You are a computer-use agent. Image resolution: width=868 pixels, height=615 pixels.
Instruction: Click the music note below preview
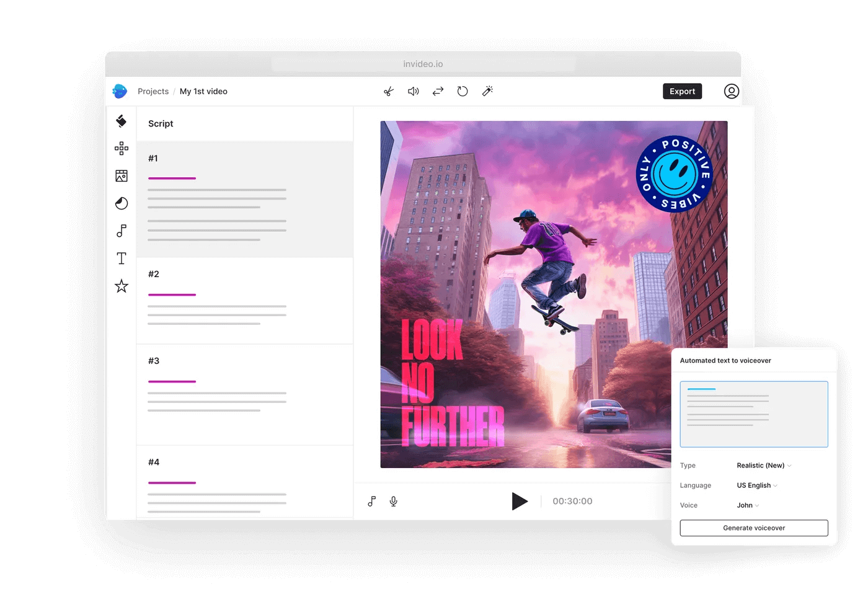372,501
